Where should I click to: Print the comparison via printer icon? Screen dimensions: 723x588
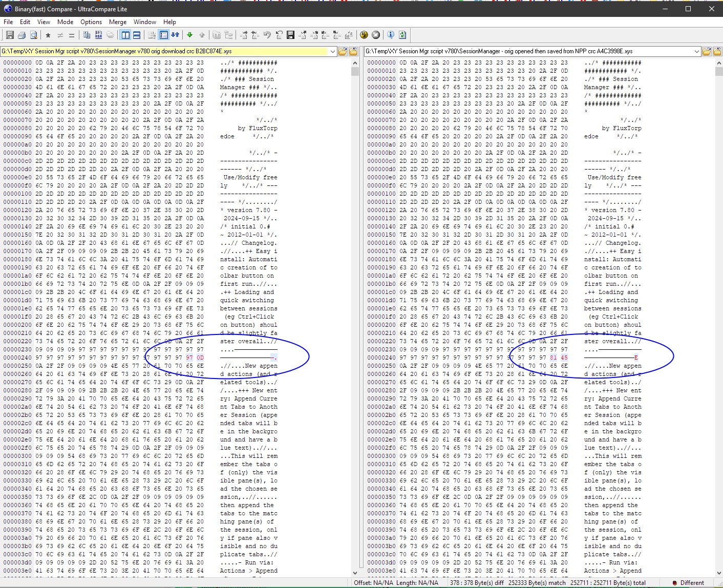(x=21, y=35)
